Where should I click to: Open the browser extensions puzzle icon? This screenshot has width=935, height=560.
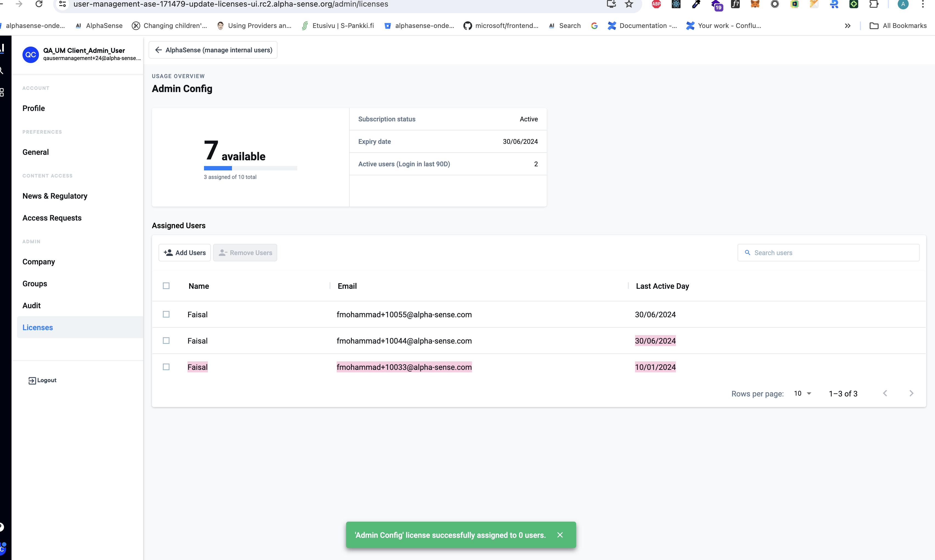click(874, 4)
